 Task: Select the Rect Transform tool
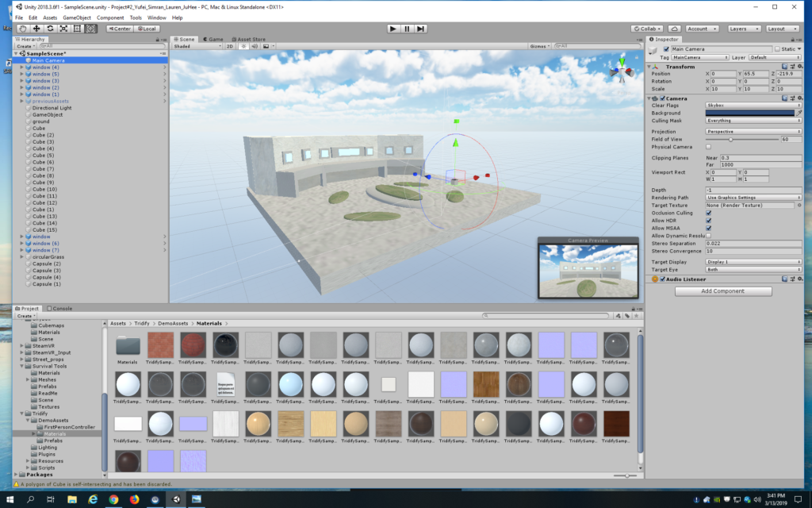coord(77,29)
